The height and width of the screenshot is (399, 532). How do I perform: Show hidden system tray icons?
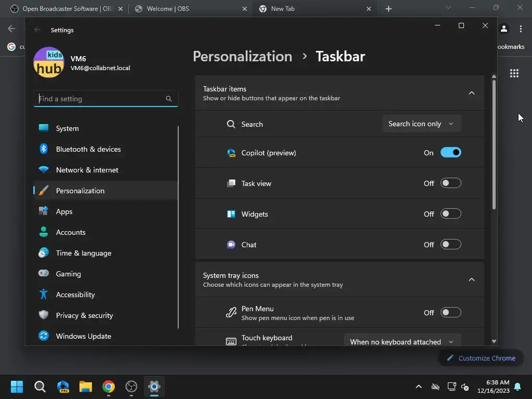click(x=419, y=387)
